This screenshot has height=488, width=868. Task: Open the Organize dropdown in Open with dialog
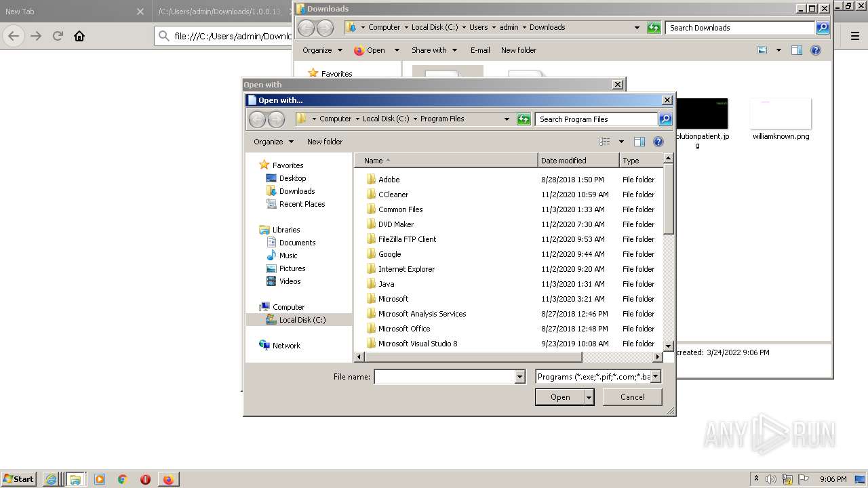tap(274, 142)
